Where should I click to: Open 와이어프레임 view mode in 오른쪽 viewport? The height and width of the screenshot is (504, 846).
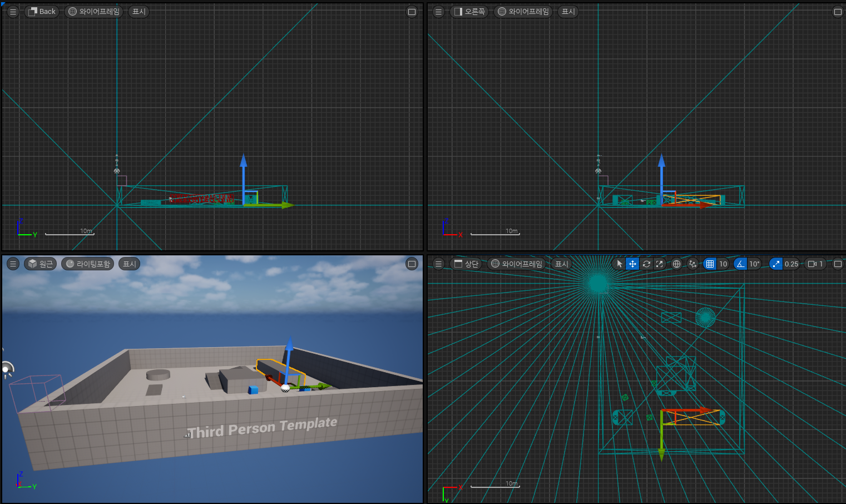523,12
